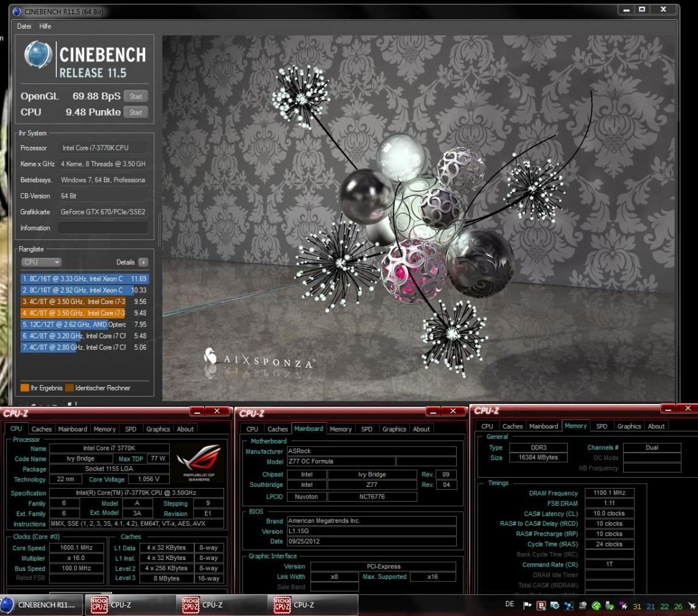The width and height of the screenshot is (698, 616).
Task: Open the CPU ranking type dropdown
Action: click(x=41, y=263)
